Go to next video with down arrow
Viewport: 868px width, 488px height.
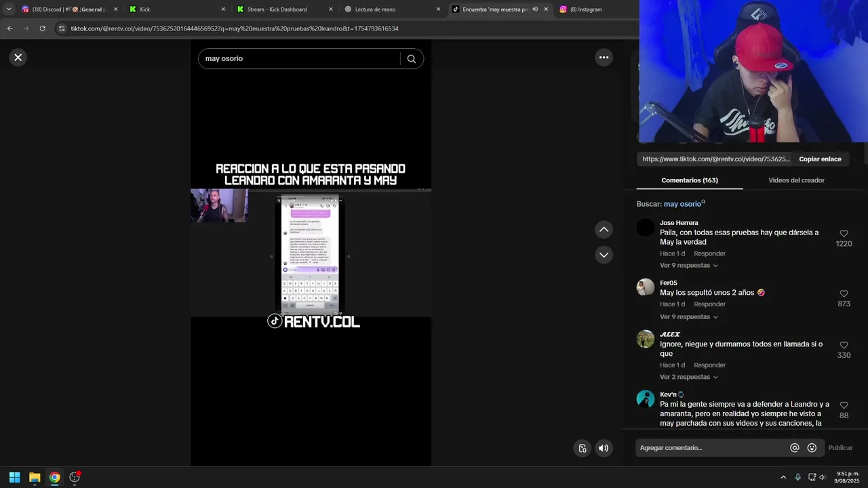(x=604, y=255)
